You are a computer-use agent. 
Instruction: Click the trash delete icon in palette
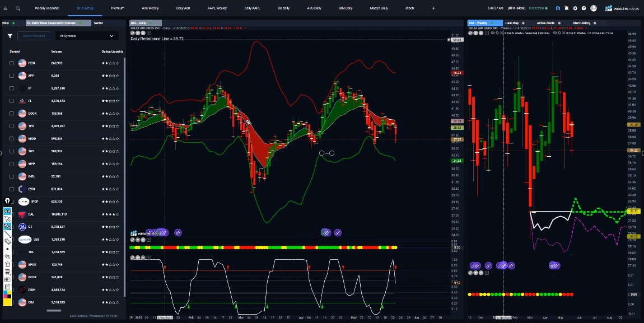(x=7, y=264)
